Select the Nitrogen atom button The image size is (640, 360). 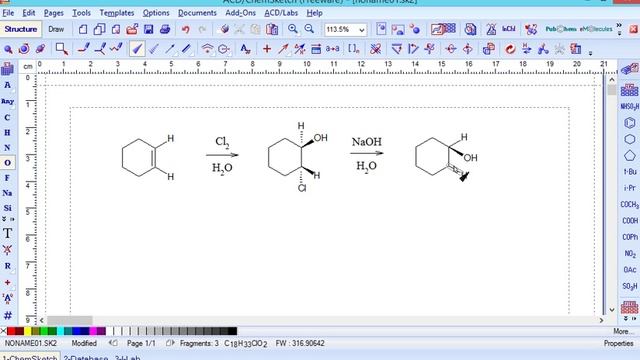pyautogui.click(x=7, y=148)
